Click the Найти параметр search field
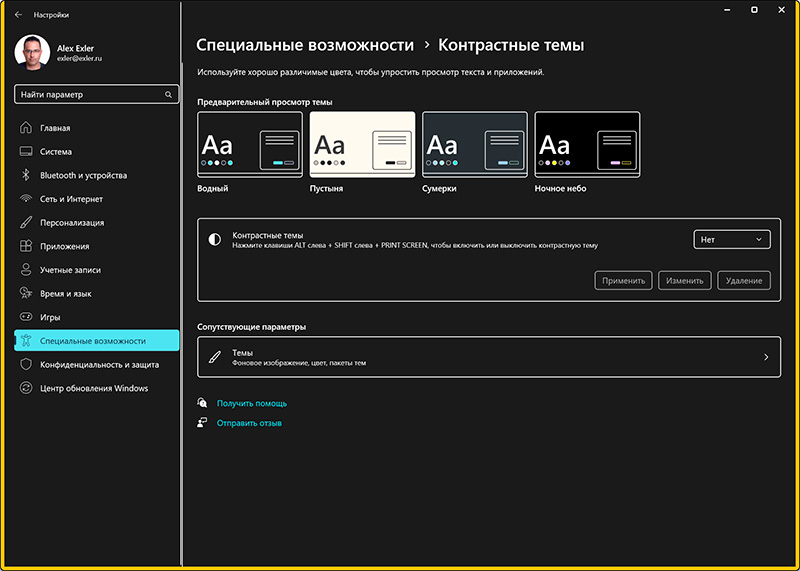800x571 pixels. (x=88, y=94)
